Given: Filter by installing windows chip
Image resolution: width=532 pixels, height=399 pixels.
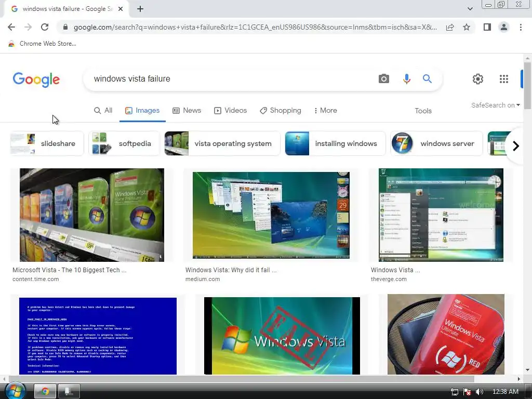Looking at the screenshot, I should pos(336,143).
